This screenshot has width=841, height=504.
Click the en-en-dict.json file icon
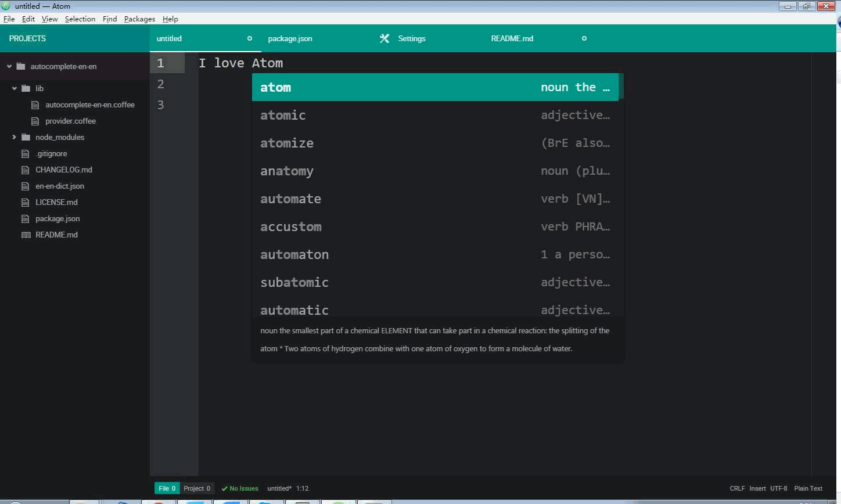pyautogui.click(x=25, y=186)
